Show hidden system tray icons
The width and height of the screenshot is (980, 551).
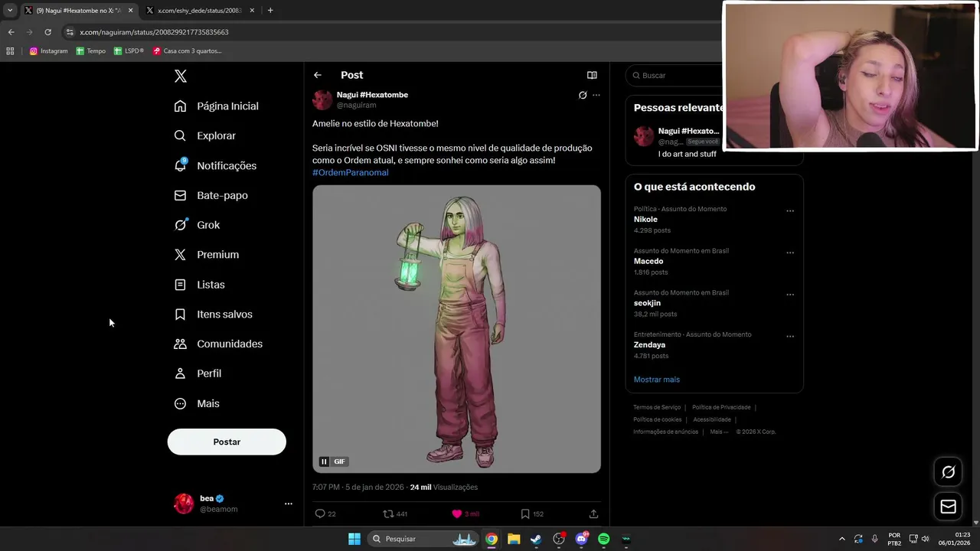(842, 539)
